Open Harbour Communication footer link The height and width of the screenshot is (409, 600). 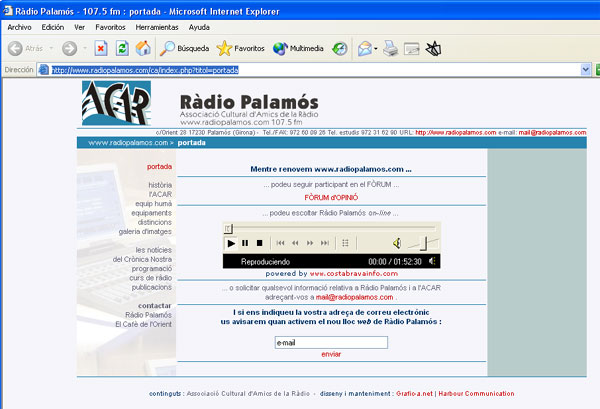(476, 393)
